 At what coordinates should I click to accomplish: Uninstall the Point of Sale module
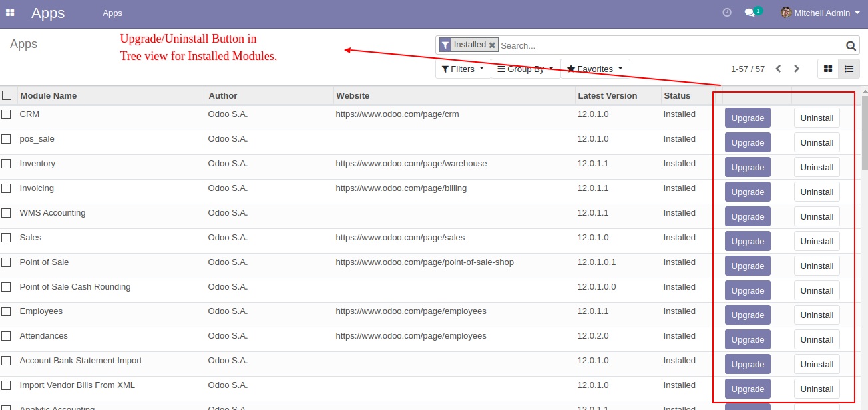tap(817, 266)
